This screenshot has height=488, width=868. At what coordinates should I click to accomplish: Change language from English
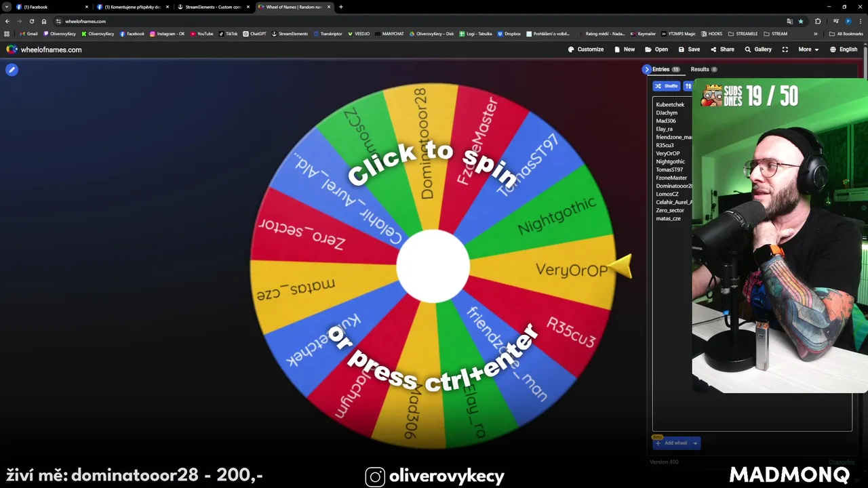844,49
